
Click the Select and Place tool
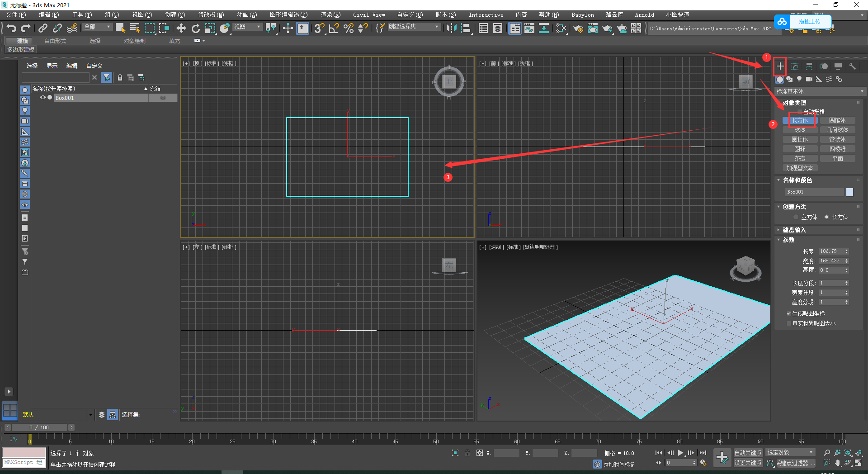point(225,28)
